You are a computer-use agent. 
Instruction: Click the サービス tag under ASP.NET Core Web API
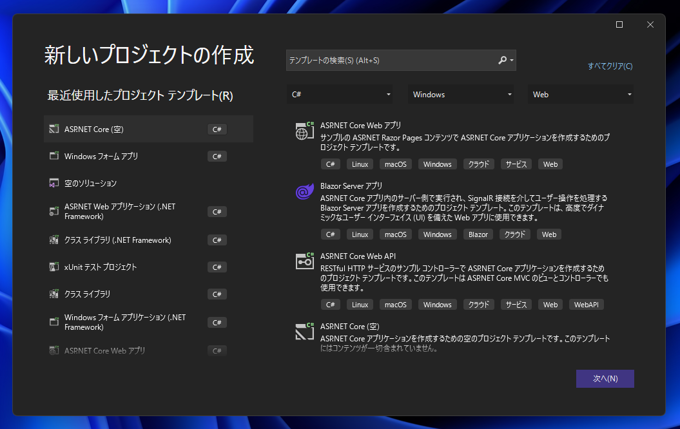pyautogui.click(x=516, y=305)
